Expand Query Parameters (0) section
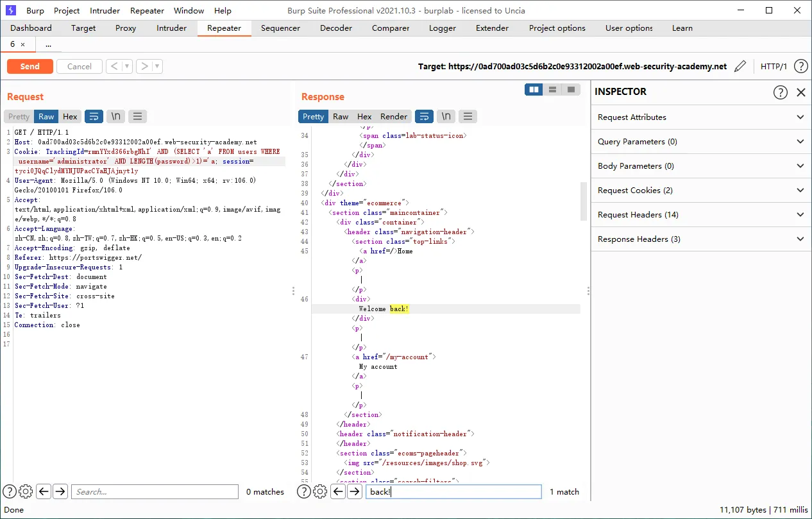The width and height of the screenshot is (812, 519). click(700, 141)
